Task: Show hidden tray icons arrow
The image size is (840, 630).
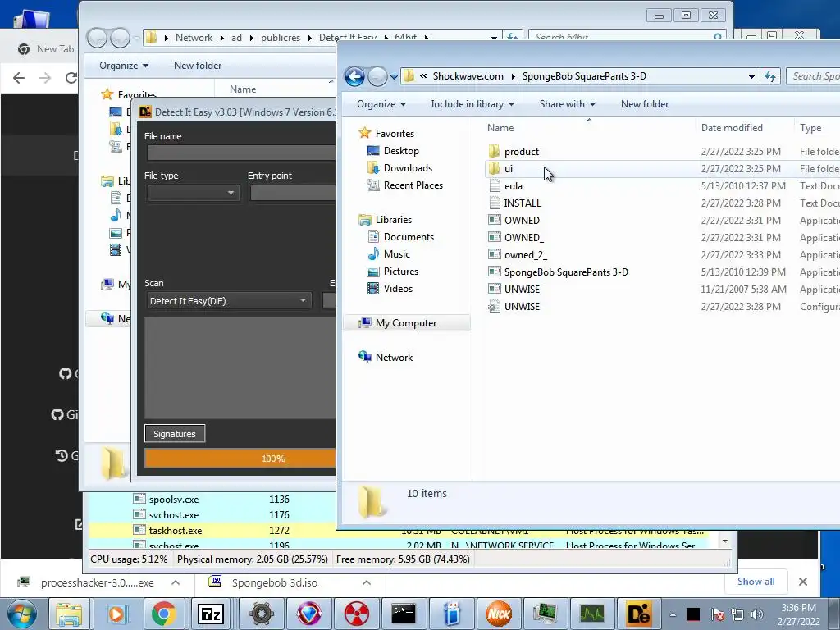Action: pyautogui.click(x=673, y=614)
